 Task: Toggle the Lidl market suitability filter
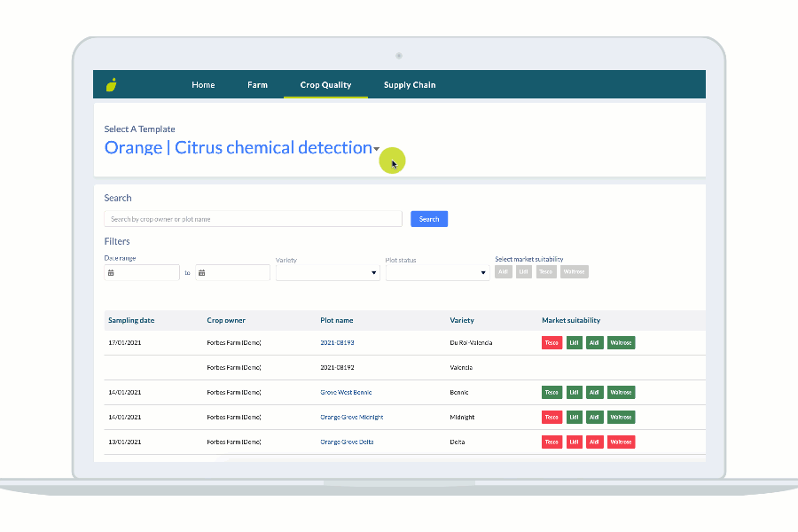[x=524, y=272]
